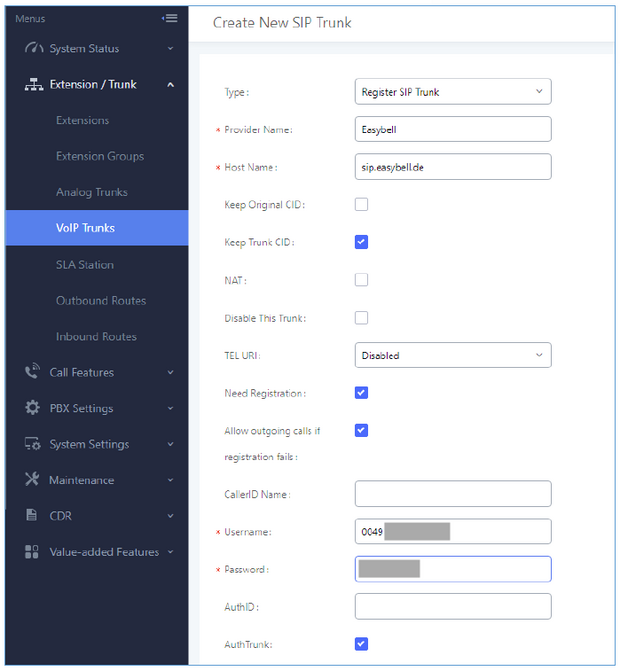
Task: Open the TEL URI dropdown
Action: coord(453,355)
